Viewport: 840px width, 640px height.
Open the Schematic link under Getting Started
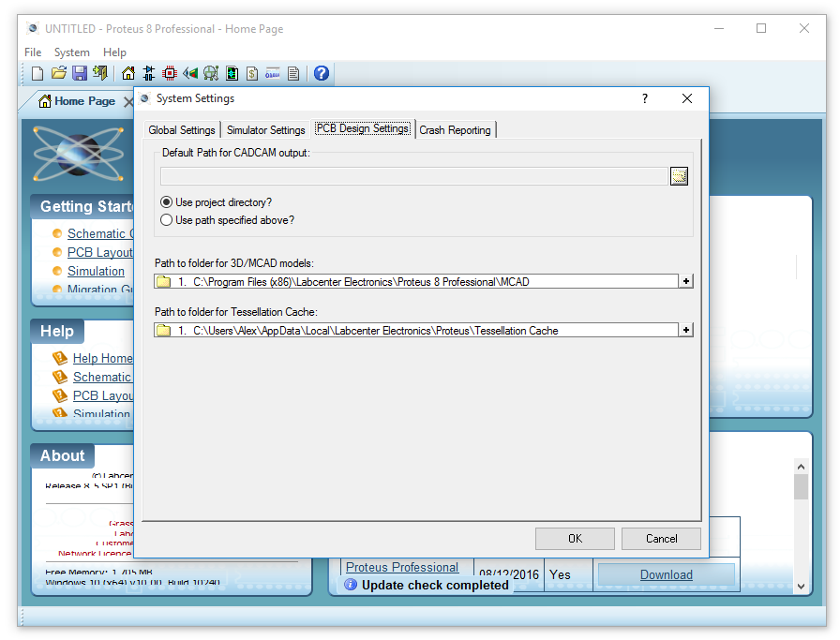point(100,233)
